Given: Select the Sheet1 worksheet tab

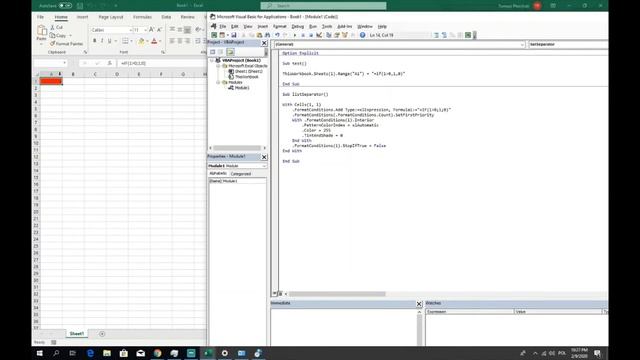Looking at the screenshot, I should (77, 333).
